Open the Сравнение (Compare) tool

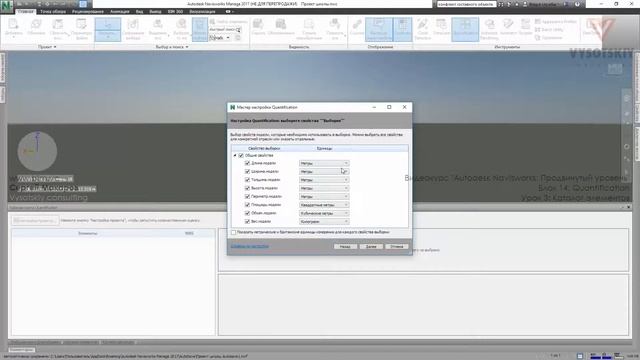pos(548,38)
